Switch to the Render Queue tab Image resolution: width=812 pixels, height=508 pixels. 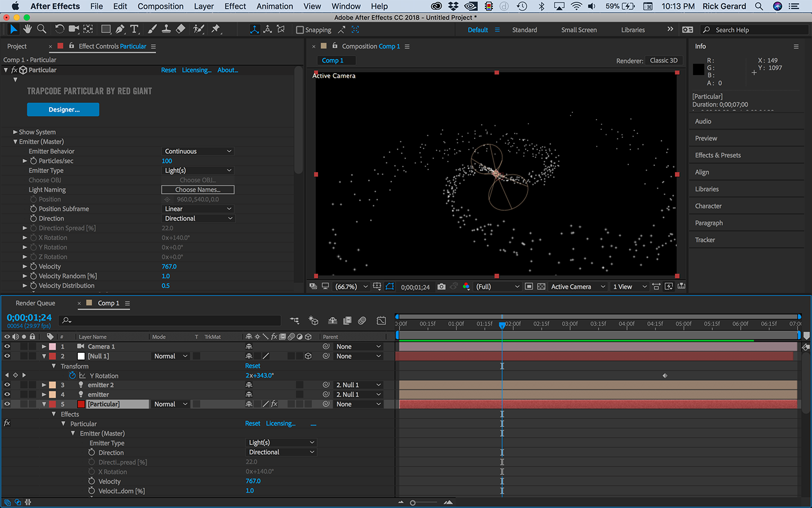(36, 303)
